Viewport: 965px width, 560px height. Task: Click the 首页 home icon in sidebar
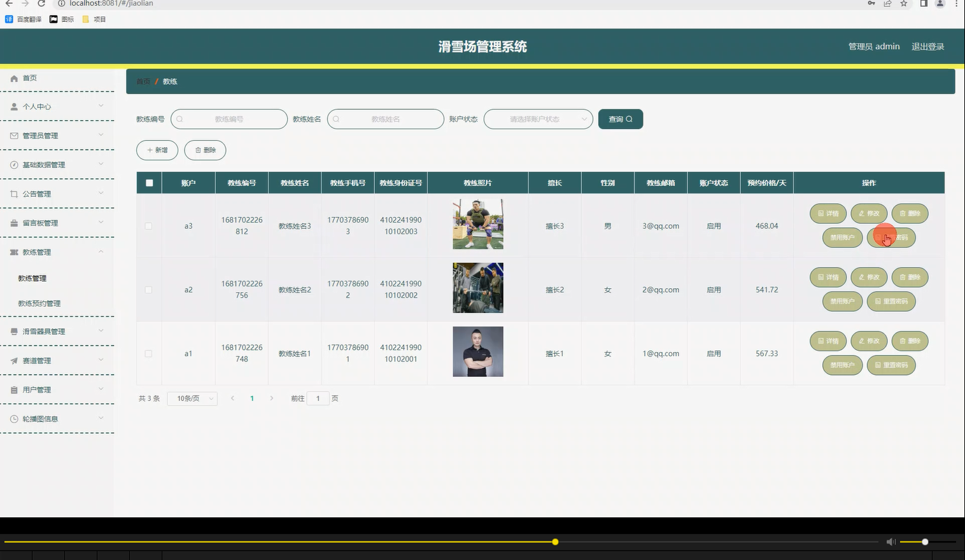pyautogui.click(x=14, y=78)
